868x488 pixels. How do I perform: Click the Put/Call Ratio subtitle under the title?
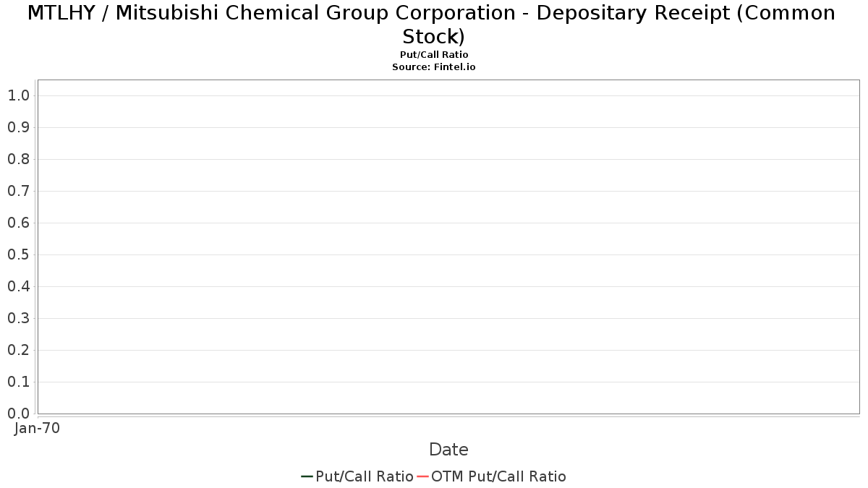(434, 55)
